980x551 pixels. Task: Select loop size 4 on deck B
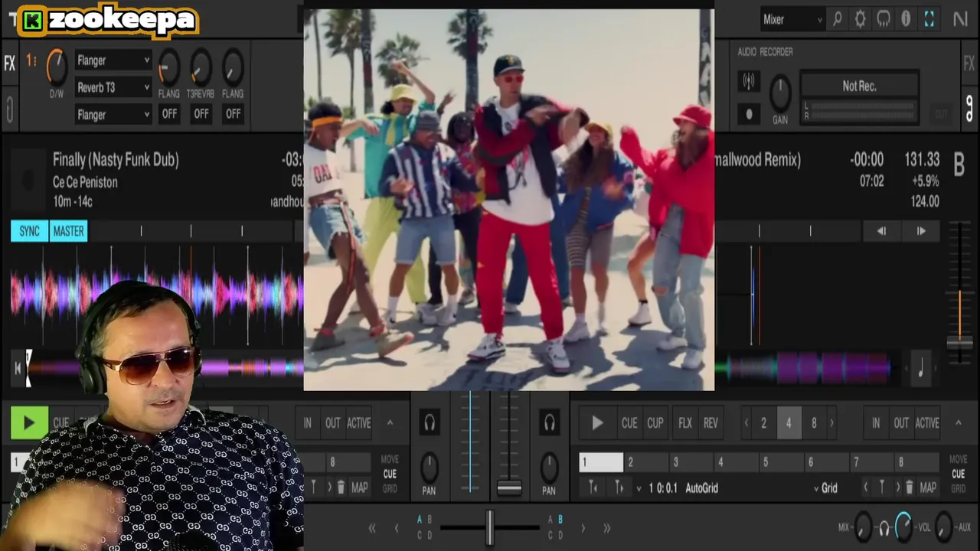789,423
